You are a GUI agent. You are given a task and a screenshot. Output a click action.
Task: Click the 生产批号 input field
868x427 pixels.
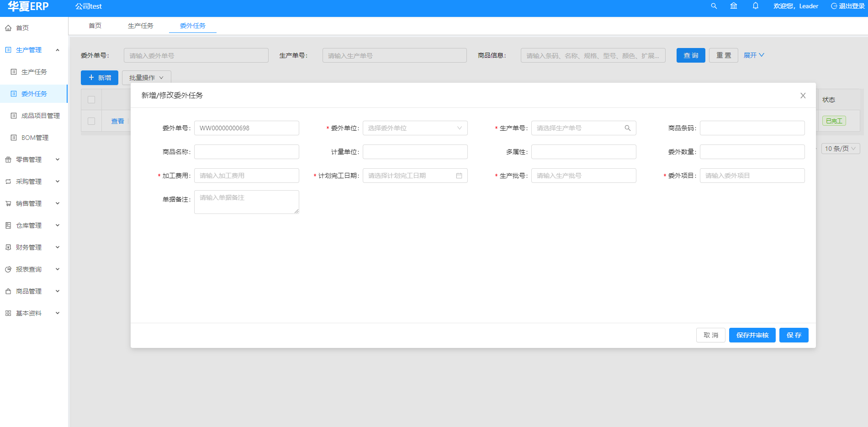pyautogui.click(x=584, y=176)
